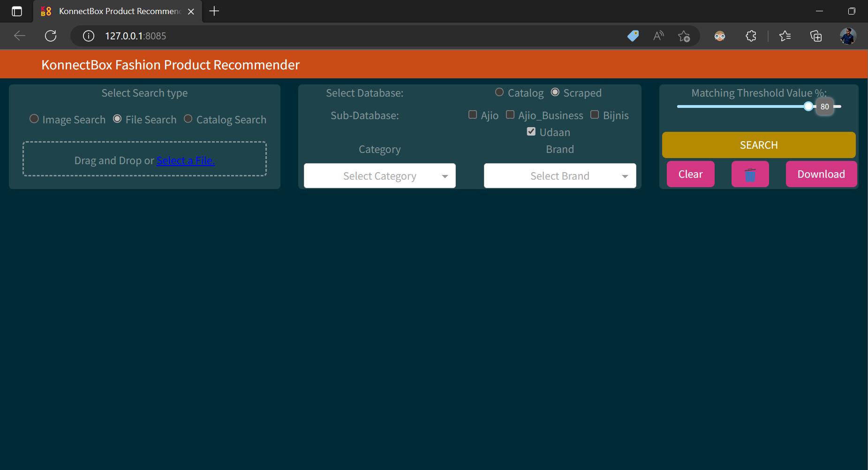868x470 pixels.
Task: Refresh the page with the reload icon
Action: coord(51,36)
